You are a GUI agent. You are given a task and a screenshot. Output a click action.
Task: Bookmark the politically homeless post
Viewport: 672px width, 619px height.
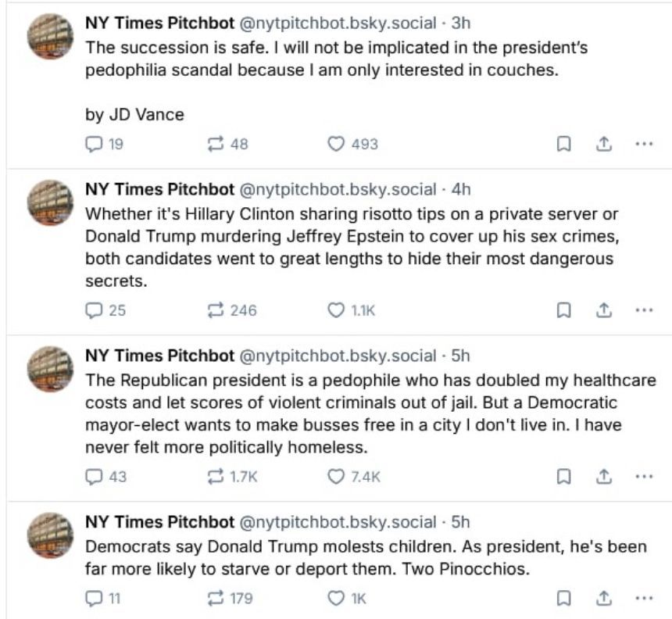563,476
